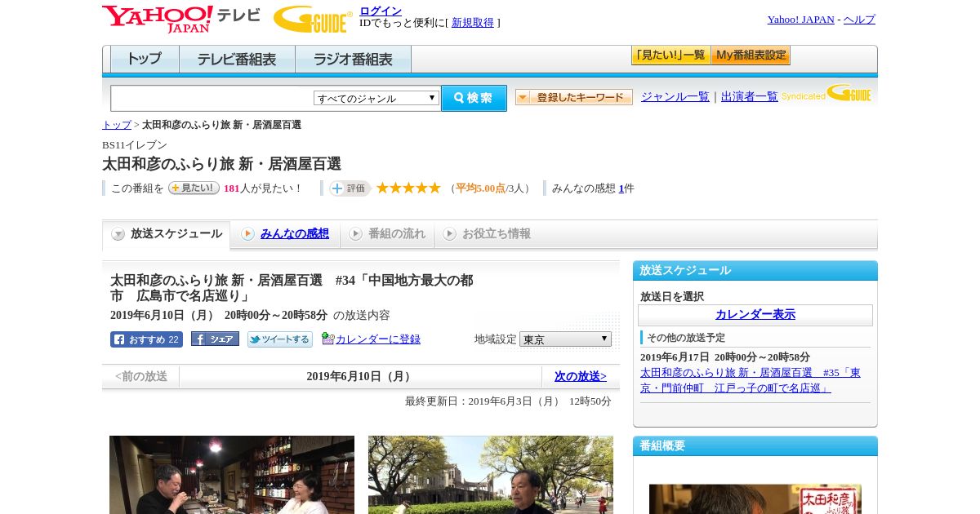Viewport: 980px width, 514px height.
Task: Click the 新規取得 link
Action: point(473,23)
